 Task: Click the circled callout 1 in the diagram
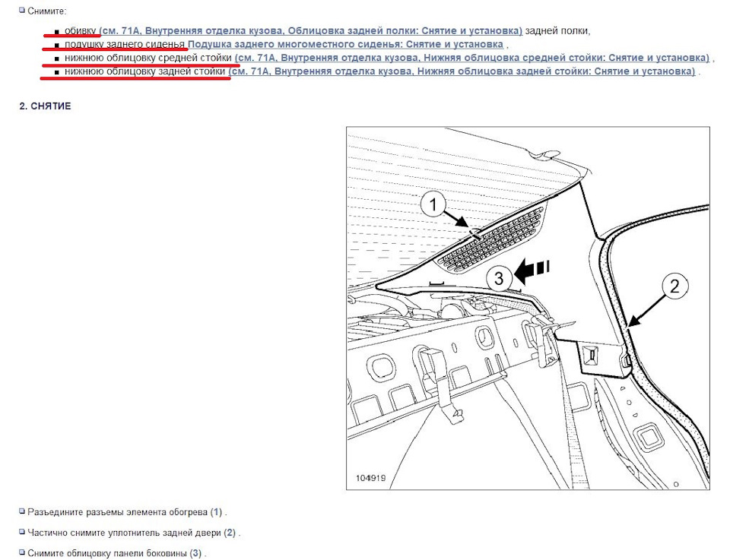[433, 204]
